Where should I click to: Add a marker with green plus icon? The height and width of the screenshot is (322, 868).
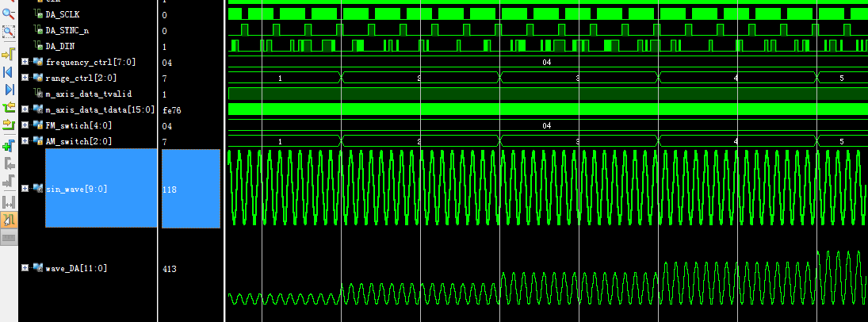(9, 145)
